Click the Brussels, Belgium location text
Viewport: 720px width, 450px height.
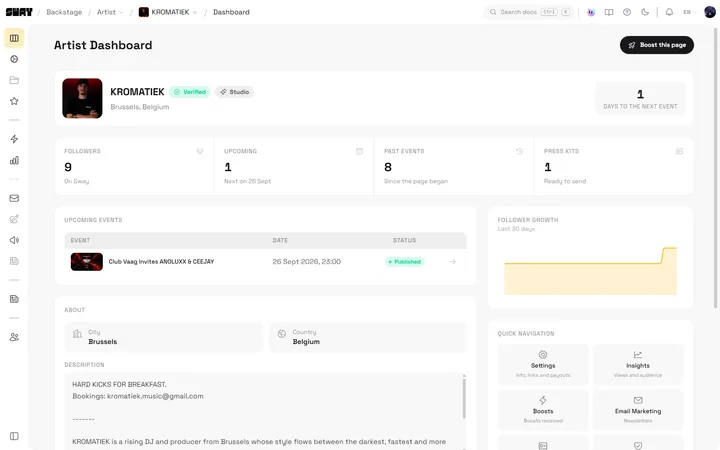click(140, 107)
